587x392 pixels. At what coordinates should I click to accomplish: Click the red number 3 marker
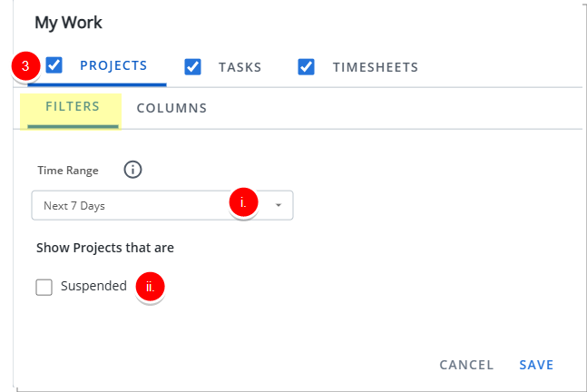[24, 66]
